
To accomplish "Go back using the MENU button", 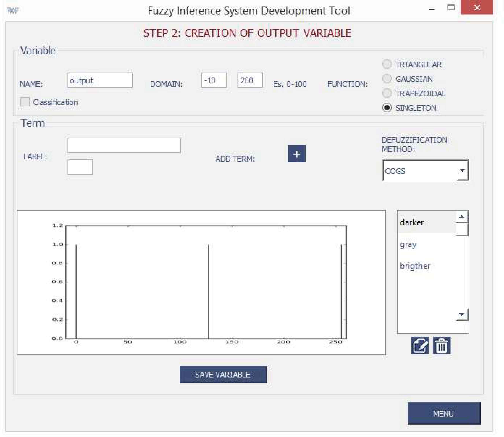I will (444, 414).
